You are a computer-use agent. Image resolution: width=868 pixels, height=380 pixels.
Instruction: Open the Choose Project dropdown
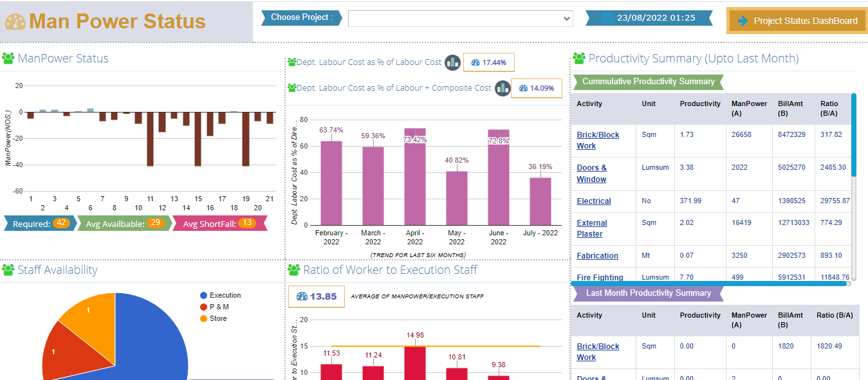click(460, 19)
